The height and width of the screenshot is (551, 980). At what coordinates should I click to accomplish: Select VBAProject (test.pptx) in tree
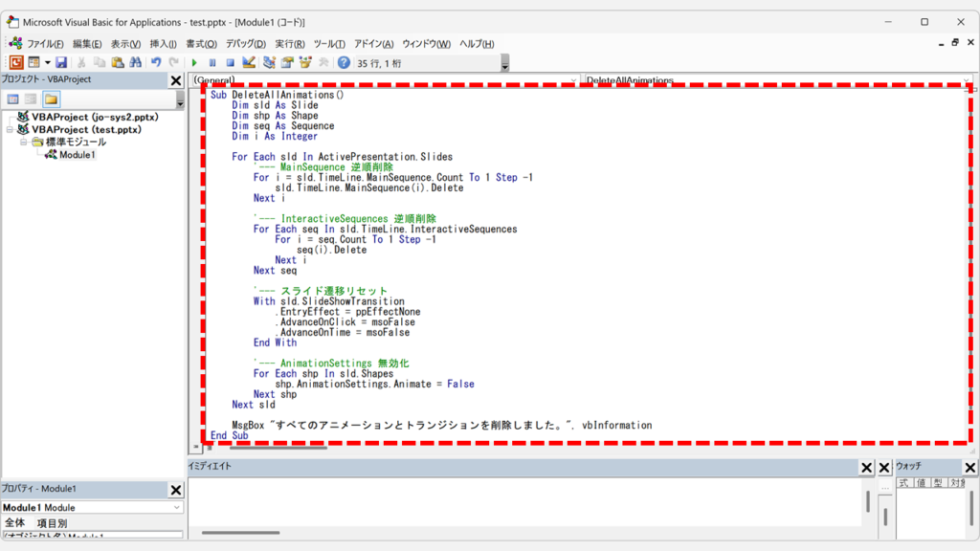86,129
